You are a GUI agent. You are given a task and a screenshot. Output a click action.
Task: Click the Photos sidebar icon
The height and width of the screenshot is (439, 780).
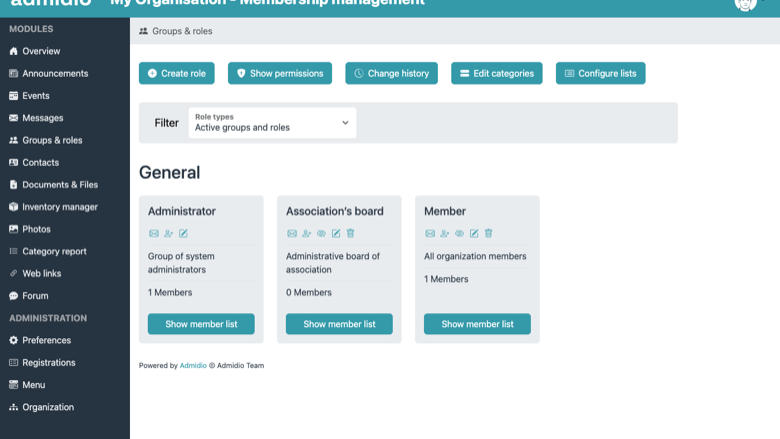(x=13, y=229)
